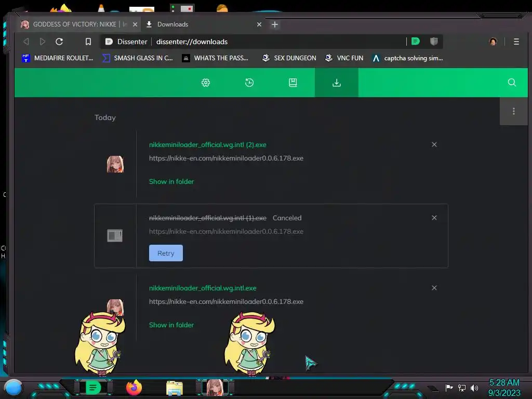Image resolution: width=532 pixels, height=399 pixels.
Task: Show nikkeminiloader_official.wg.intl.exe in folder
Action: 171,325
